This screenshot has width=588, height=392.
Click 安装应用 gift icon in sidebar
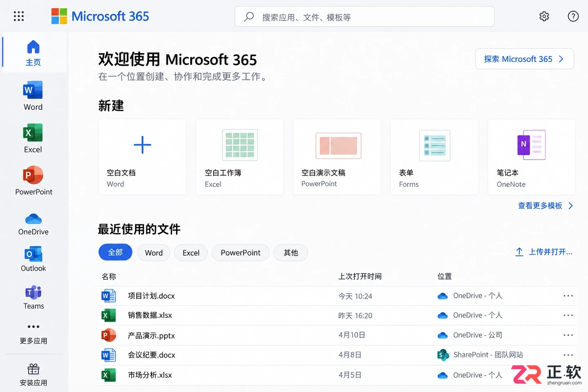(x=33, y=369)
